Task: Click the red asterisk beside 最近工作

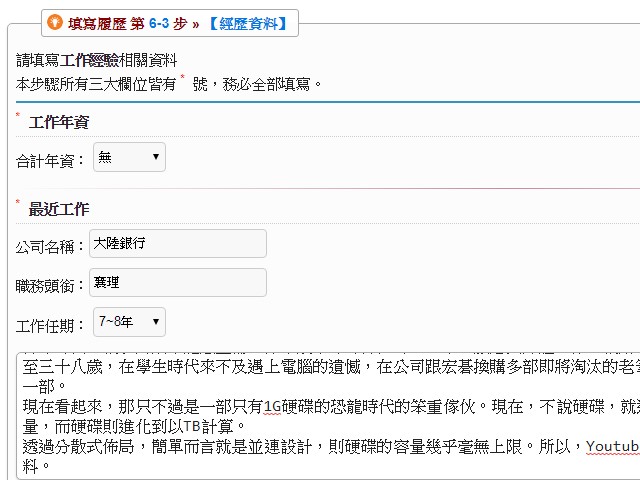Action: pyautogui.click(x=18, y=203)
